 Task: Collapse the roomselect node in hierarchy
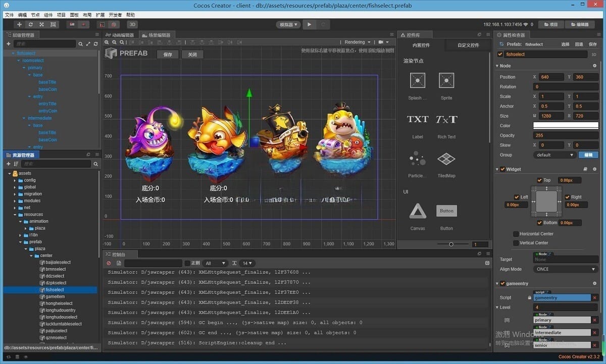point(19,61)
